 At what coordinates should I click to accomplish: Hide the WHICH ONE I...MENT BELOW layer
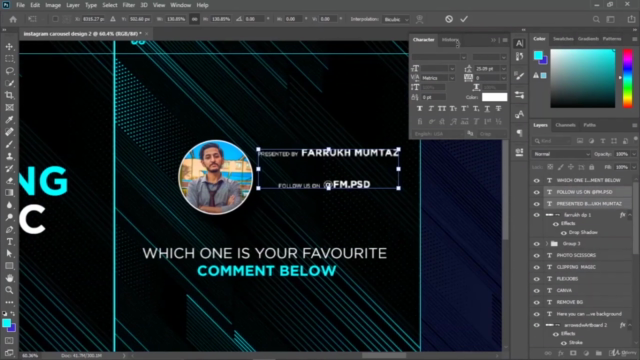coord(537,180)
